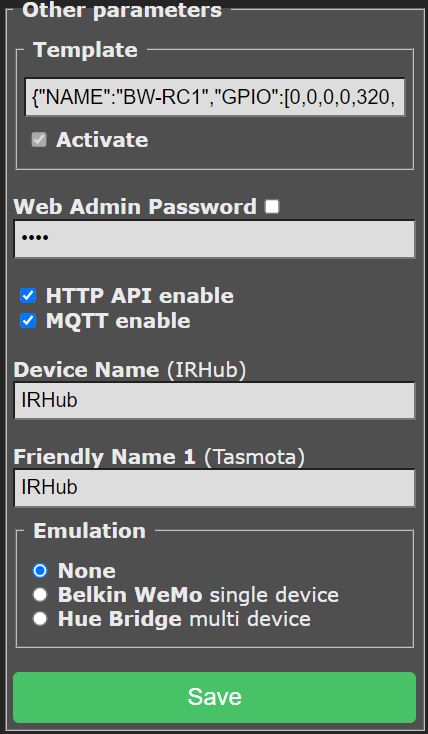Click the "Device Name (IRHub)" label
Image resolution: width=428 pixels, height=734 pixels.
[x=130, y=370]
